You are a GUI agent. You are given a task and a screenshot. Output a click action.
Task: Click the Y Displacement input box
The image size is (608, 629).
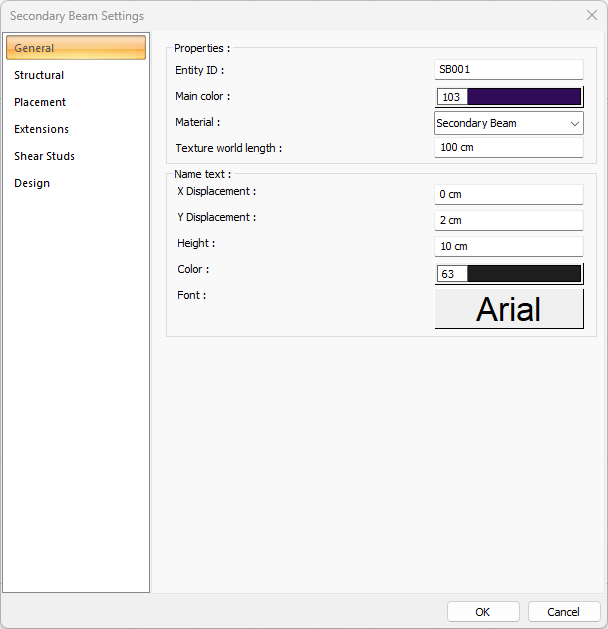pyautogui.click(x=508, y=220)
